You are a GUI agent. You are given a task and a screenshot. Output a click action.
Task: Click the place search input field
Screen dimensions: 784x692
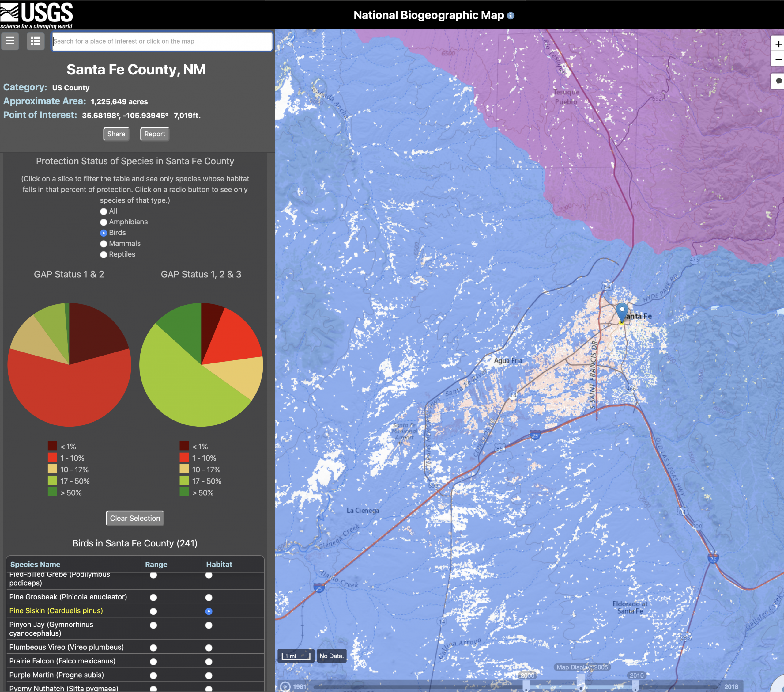162,41
